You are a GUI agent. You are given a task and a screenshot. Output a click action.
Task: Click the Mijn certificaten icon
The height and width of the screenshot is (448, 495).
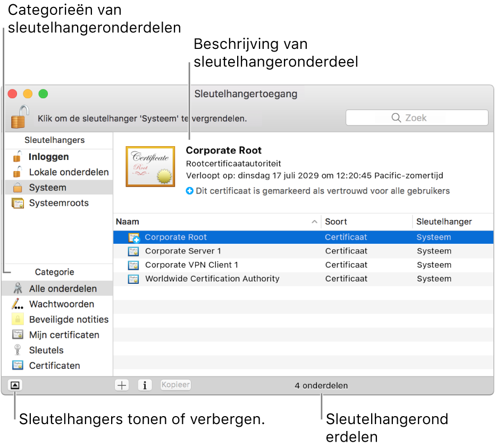18,335
